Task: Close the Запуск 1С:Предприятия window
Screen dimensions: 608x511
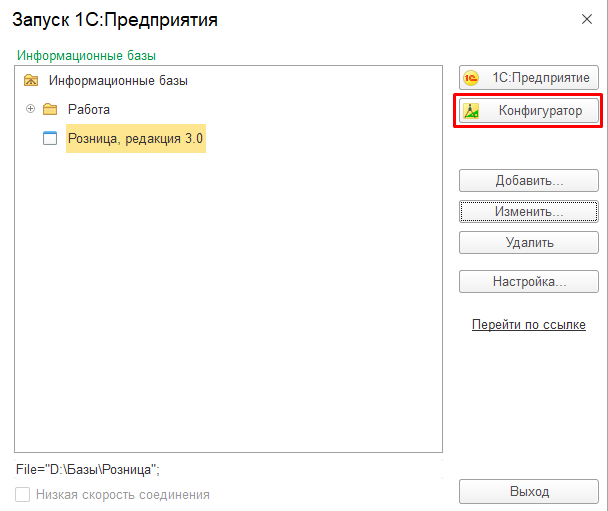Action: [587, 19]
